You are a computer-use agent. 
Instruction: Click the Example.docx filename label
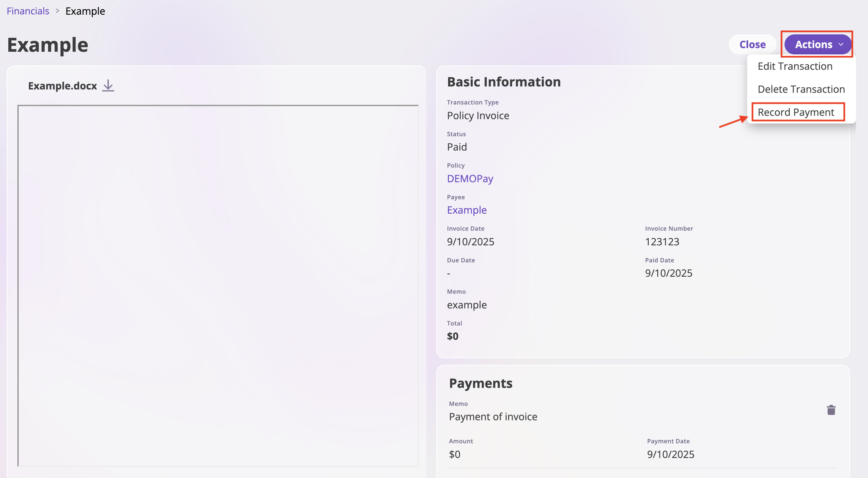click(x=62, y=86)
